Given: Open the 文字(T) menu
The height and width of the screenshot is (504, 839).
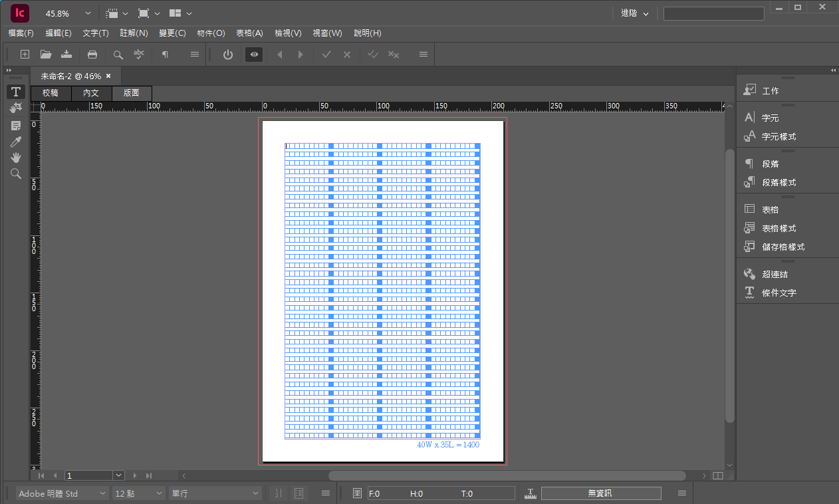Looking at the screenshot, I should pyautogui.click(x=96, y=33).
